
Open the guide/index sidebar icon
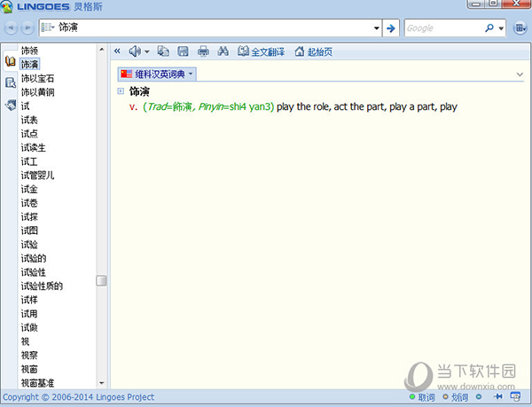[x=11, y=82]
